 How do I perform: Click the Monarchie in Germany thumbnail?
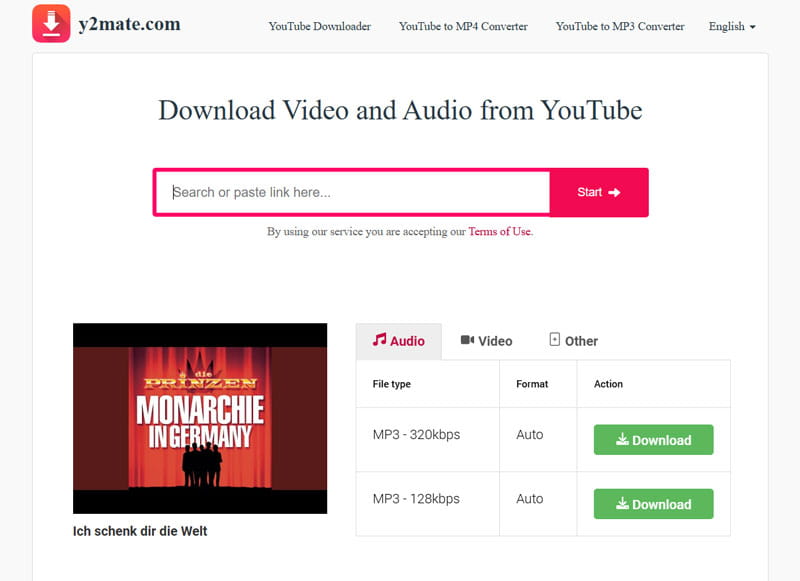[199, 417]
